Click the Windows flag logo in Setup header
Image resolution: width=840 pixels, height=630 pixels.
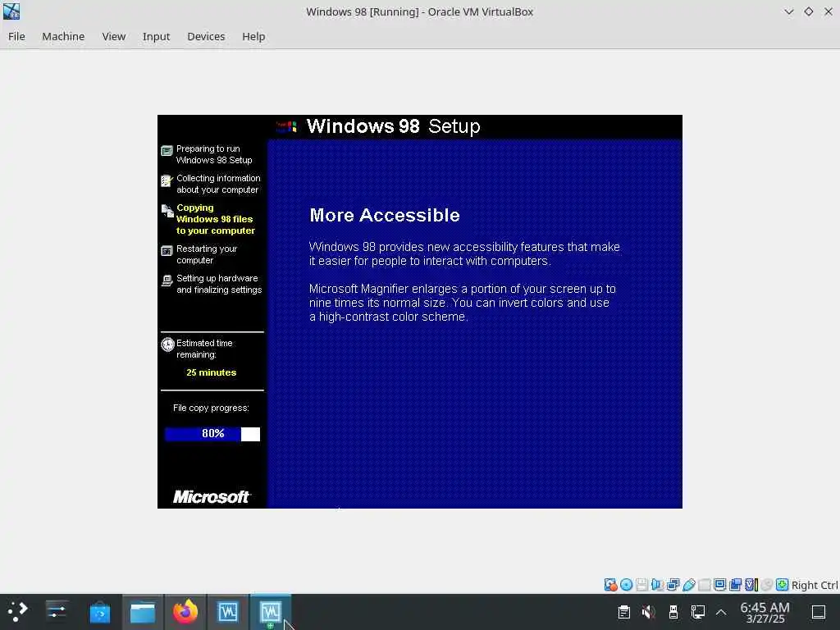[x=286, y=126]
